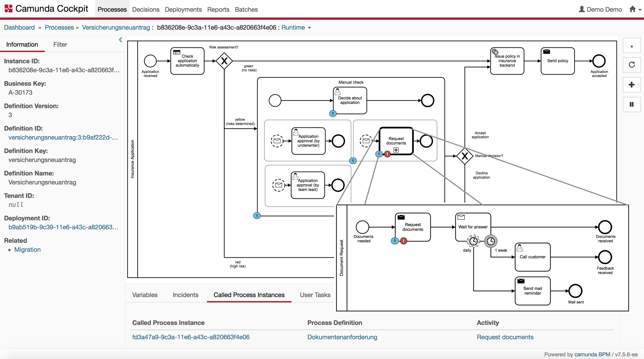This screenshot has height=359, width=644.
Task: Click the Risk assessment gateway diamond
Action: coord(224,61)
